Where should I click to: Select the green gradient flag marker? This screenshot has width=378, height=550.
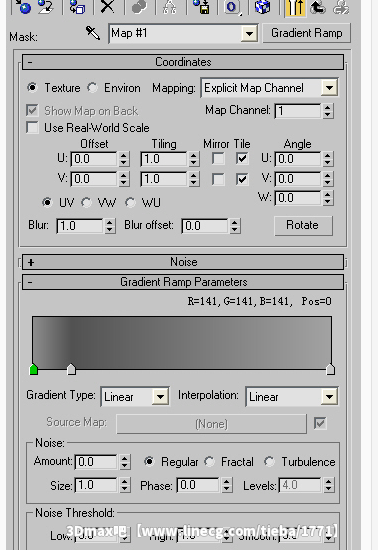[x=34, y=369]
